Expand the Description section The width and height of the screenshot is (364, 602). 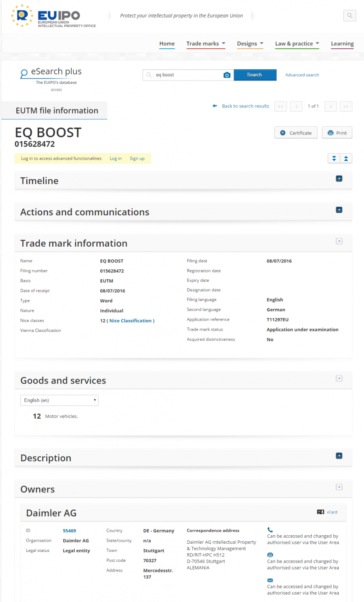coord(339,456)
